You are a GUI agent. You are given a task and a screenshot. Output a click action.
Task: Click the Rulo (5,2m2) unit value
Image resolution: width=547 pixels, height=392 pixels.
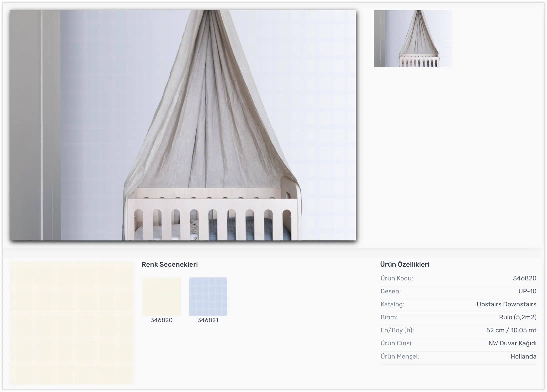(518, 317)
